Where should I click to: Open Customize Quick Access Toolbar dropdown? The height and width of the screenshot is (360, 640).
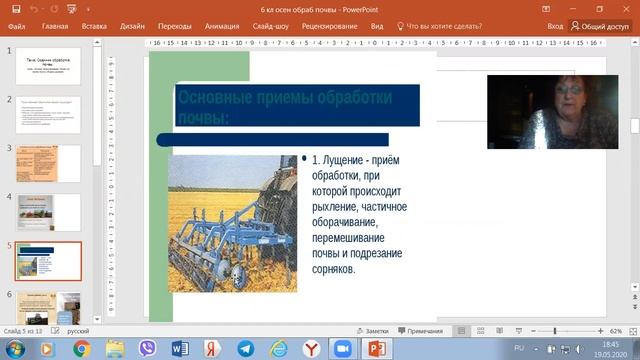point(88,9)
